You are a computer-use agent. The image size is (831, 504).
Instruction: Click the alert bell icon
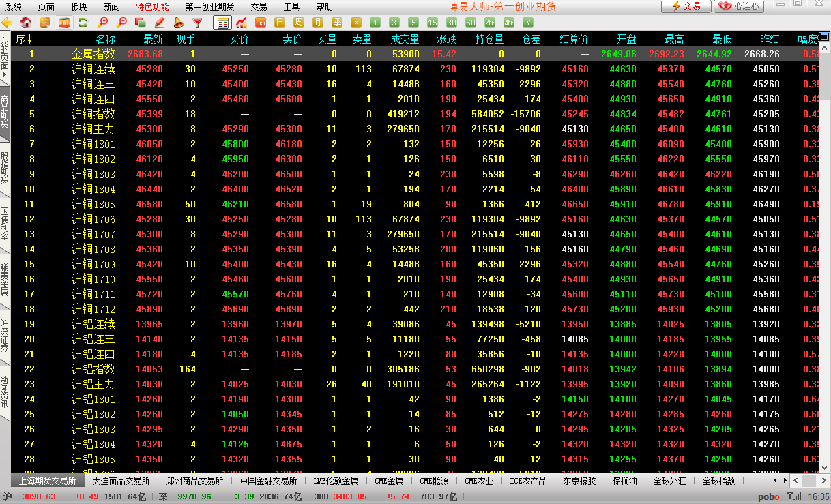coord(179,23)
